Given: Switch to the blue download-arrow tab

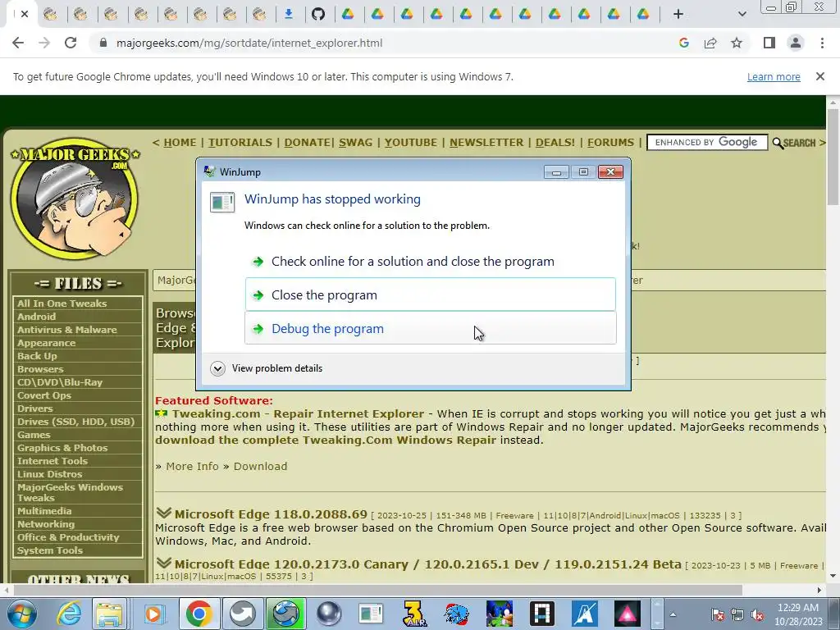Looking at the screenshot, I should (289, 14).
